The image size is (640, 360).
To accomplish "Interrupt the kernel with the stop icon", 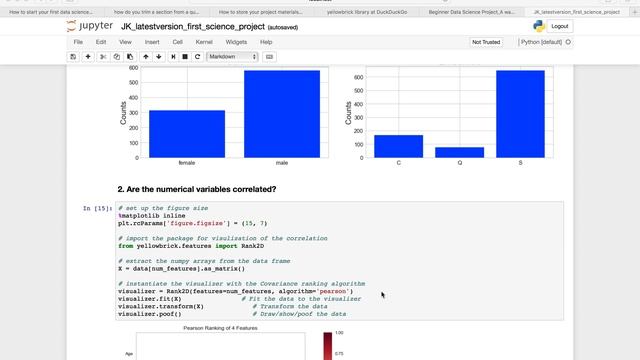I will pyautogui.click(x=185, y=57).
